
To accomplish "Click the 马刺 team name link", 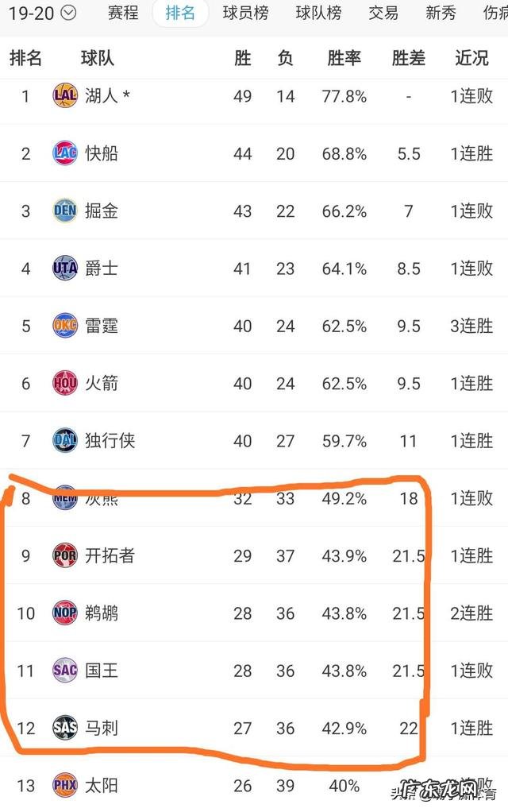I will [x=101, y=729].
